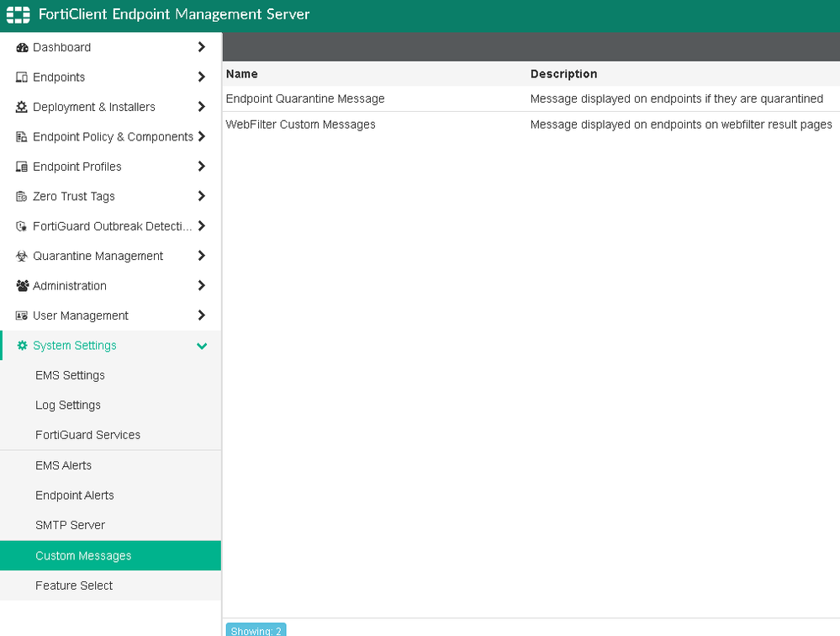840x636 pixels.
Task: Click the Description column header
Action: [563, 74]
